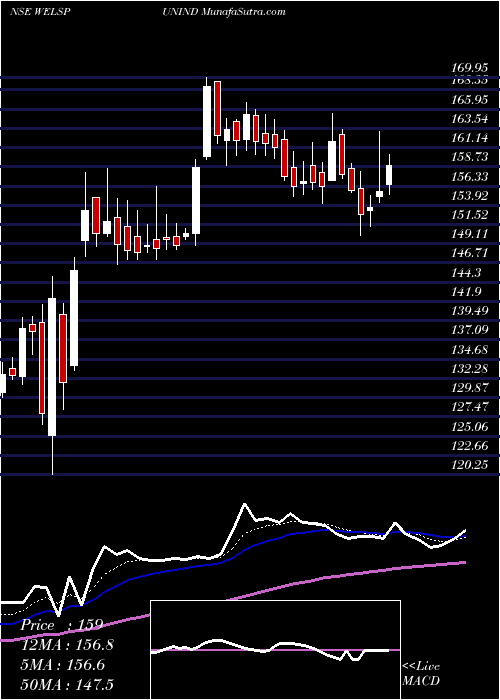Click the 153.92 price axis label
The image size is (500, 700).
(x=469, y=196)
